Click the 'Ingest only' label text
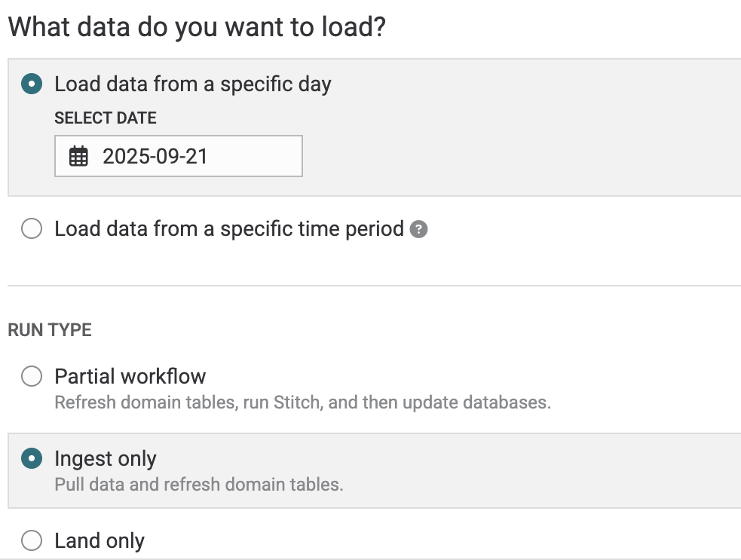 coord(106,459)
